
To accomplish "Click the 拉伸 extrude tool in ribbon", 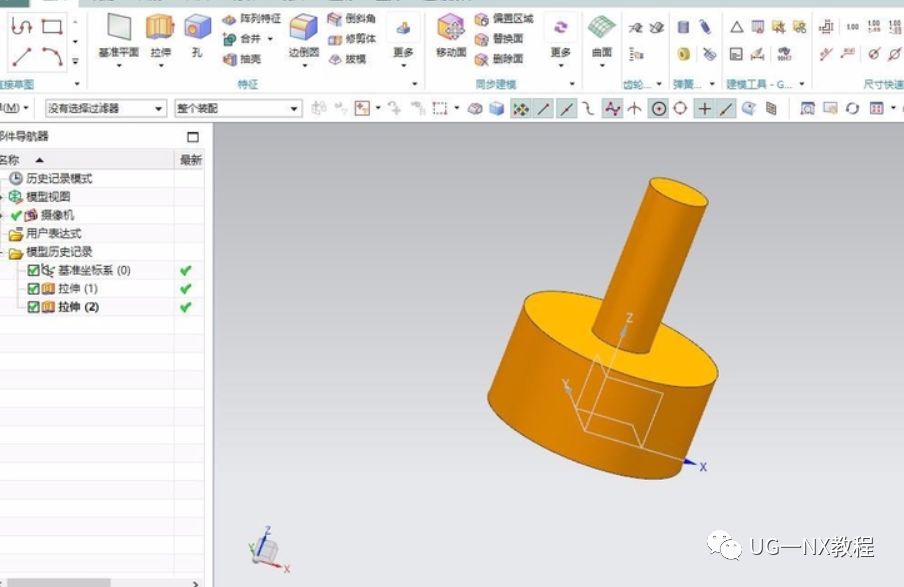I will click(160, 36).
